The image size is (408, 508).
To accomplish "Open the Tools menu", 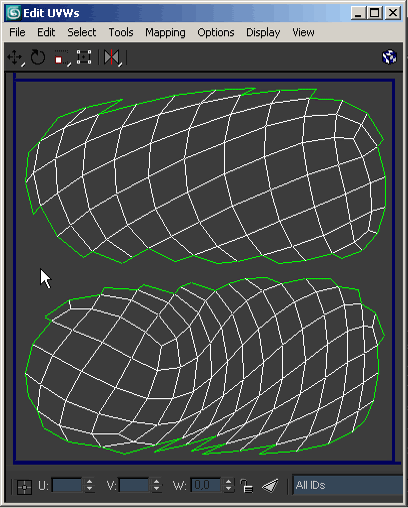I will tap(121, 32).
